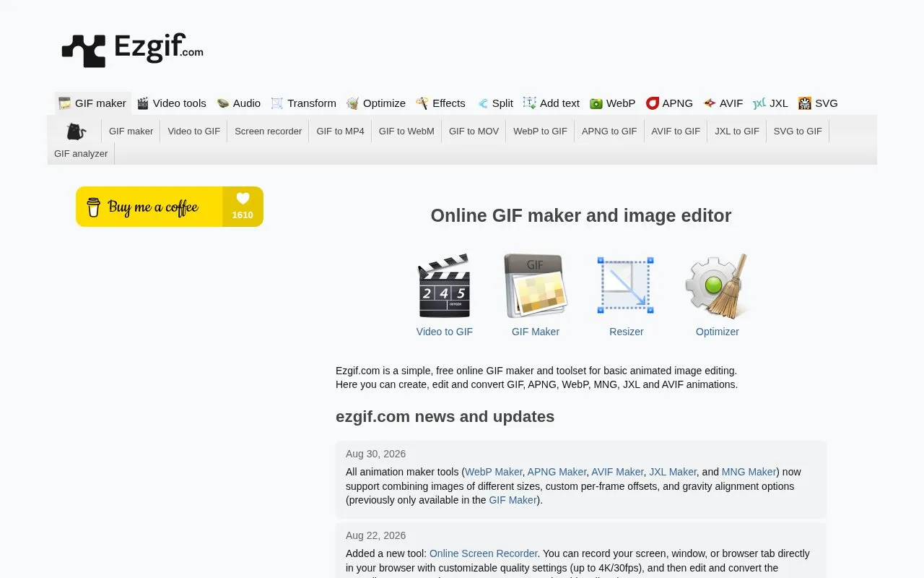Open the Video to GIF clapperboard icon
The width and height of the screenshot is (924, 578).
(445, 286)
